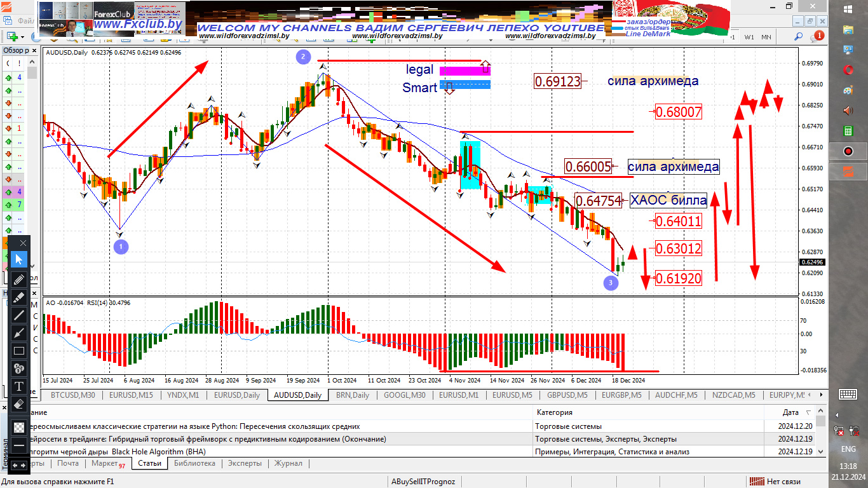This screenshot has width=868, height=488.
Task: Open the GBPUSD,M5 chart tab
Action: [x=567, y=395]
